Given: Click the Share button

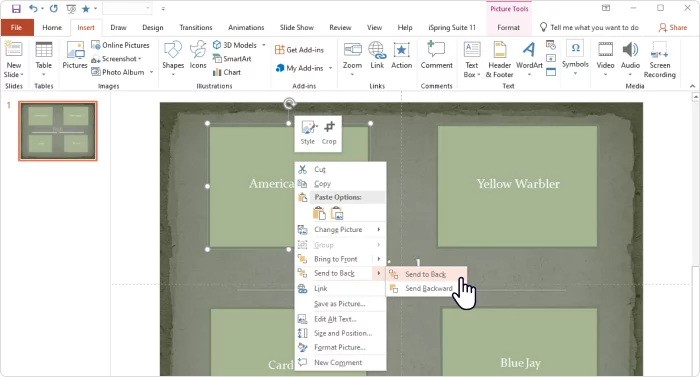Looking at the screenshot, I should point(673,27).
